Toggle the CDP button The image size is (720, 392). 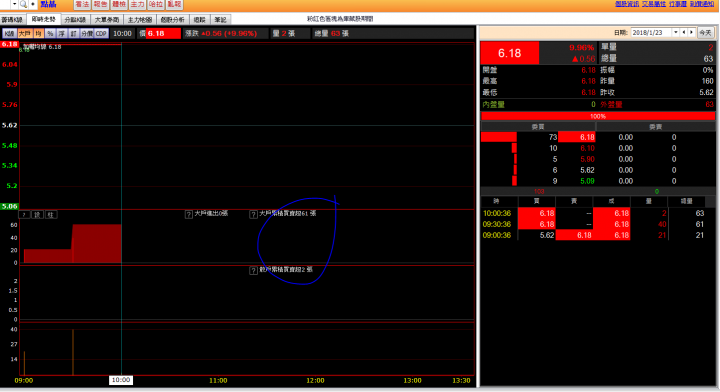pyautogui.click(x=101, y=34)
